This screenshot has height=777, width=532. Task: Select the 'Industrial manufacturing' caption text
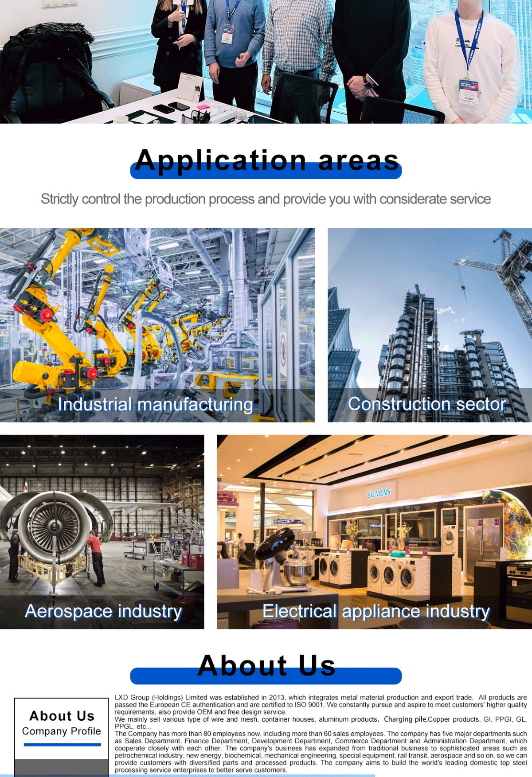point(155,405)
